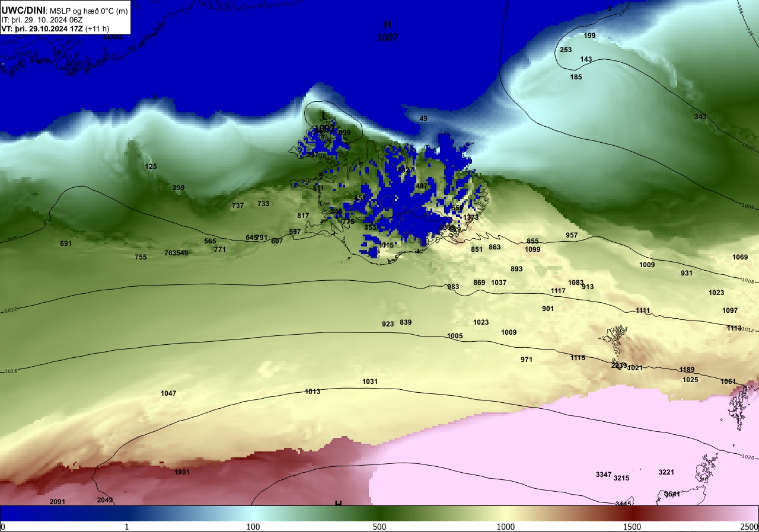Click the colour scale label 500
Viewport: 759px width, 532px height.
[x=379, y=527]
